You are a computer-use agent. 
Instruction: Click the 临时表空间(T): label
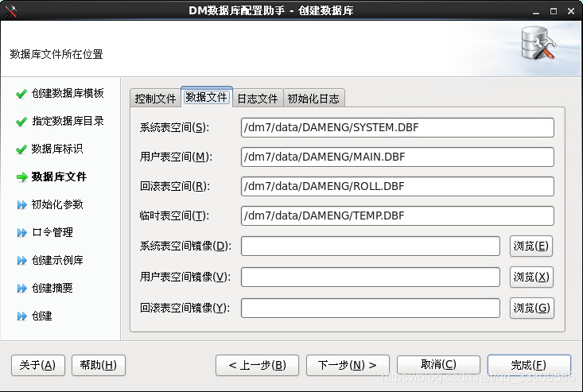point(174,216)
